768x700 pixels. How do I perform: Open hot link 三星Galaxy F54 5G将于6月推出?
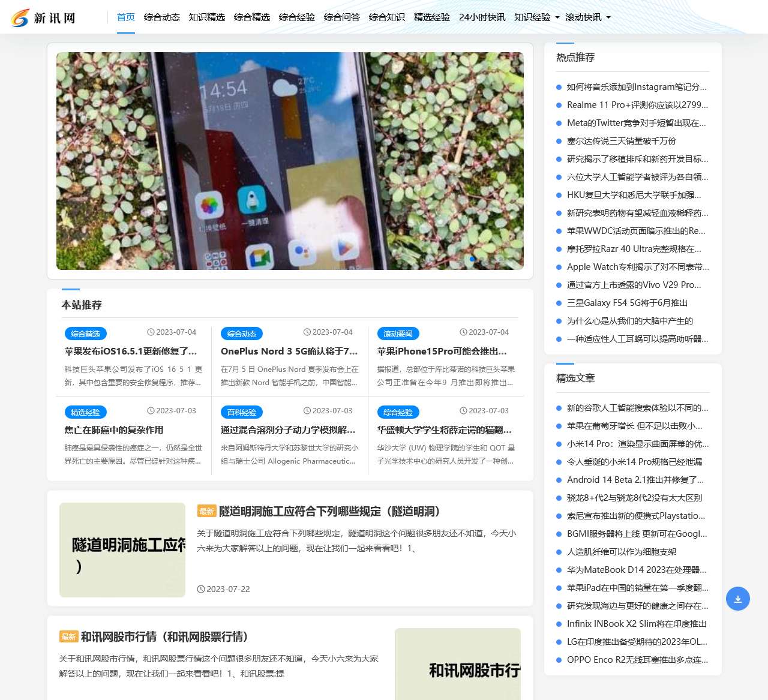click(628, 303)
